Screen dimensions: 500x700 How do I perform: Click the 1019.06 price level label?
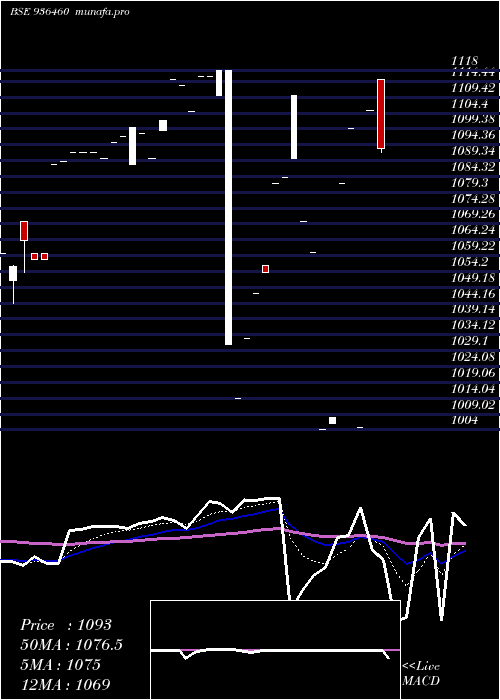(x=473, y=373)
